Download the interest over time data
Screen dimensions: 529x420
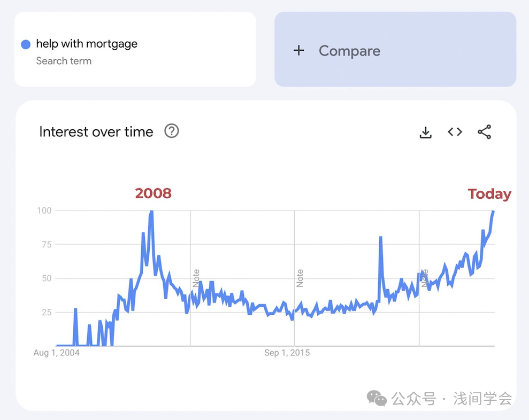[425, 132]
